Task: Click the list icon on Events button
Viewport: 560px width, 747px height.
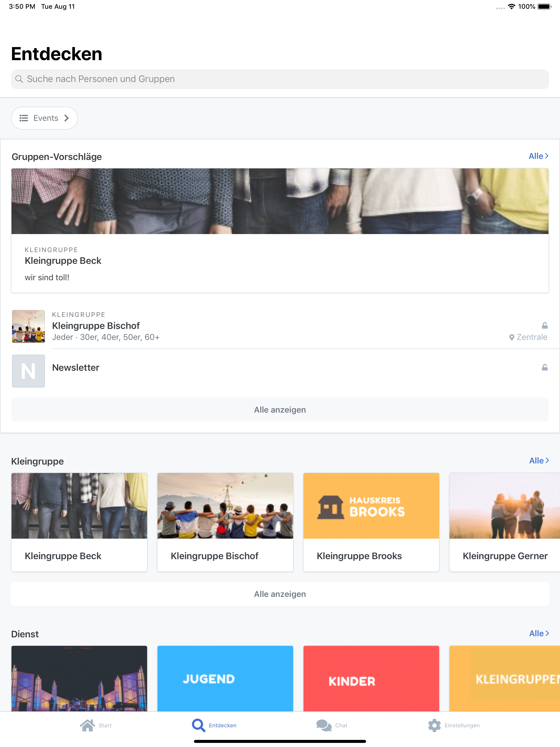Action: click(24, 118)
